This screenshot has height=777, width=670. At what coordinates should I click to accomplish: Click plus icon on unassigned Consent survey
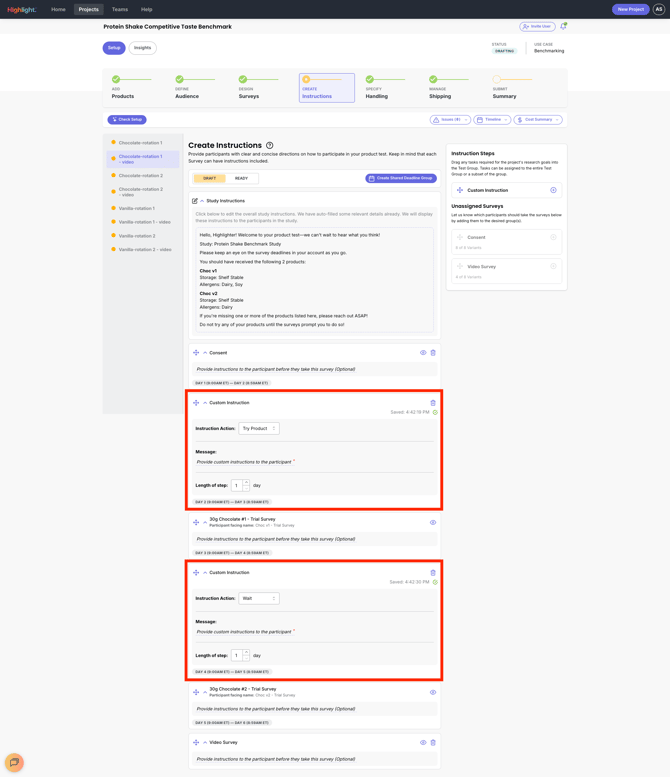[x=553, y=237]
